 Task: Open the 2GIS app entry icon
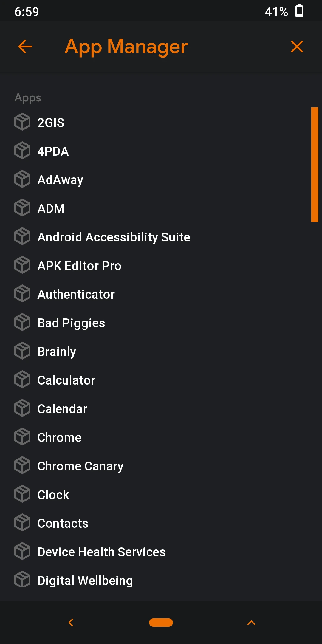(x=22, y=122)
